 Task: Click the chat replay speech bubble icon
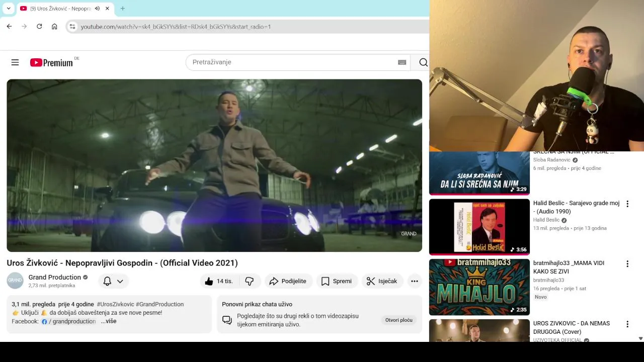(227, 320)
